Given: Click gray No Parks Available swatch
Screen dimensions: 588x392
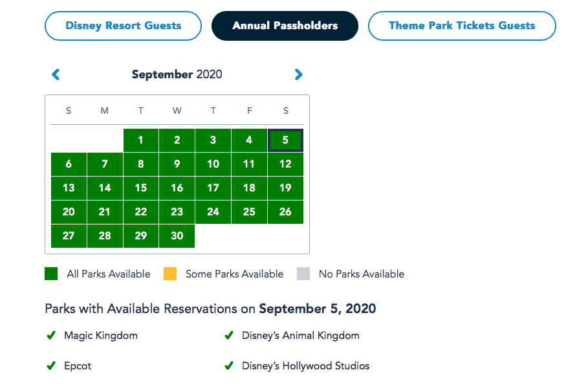Looking at the screenshot, I should (x=303, y=274).
